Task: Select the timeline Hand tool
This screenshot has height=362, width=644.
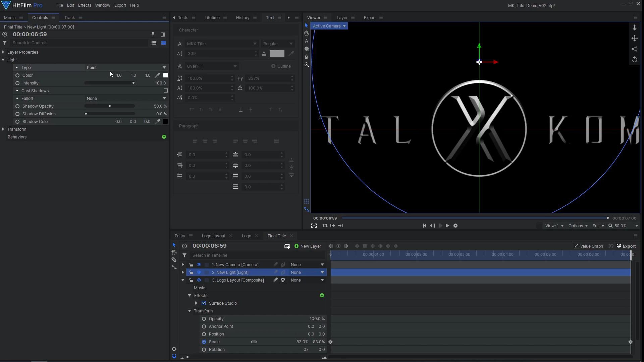Action: 174,252
